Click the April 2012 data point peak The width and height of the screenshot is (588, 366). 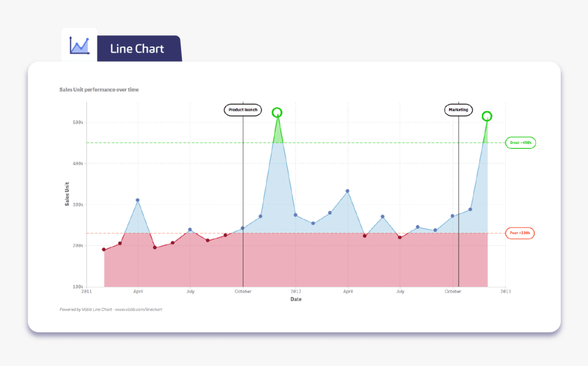[347, 191]
